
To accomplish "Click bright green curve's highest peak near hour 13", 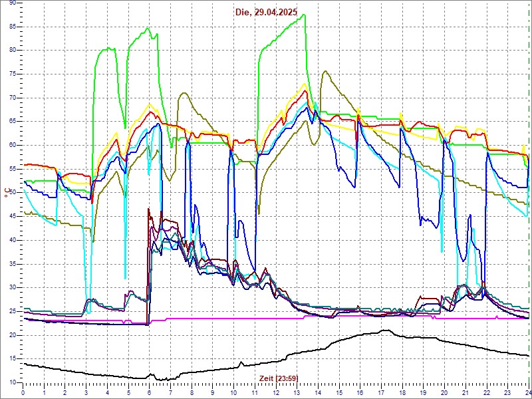I will click(303, 15).
